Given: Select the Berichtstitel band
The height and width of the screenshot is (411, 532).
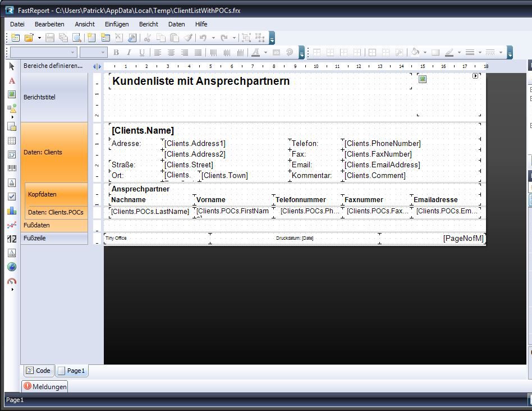Looking at the screenshot, I should point(54,97).
